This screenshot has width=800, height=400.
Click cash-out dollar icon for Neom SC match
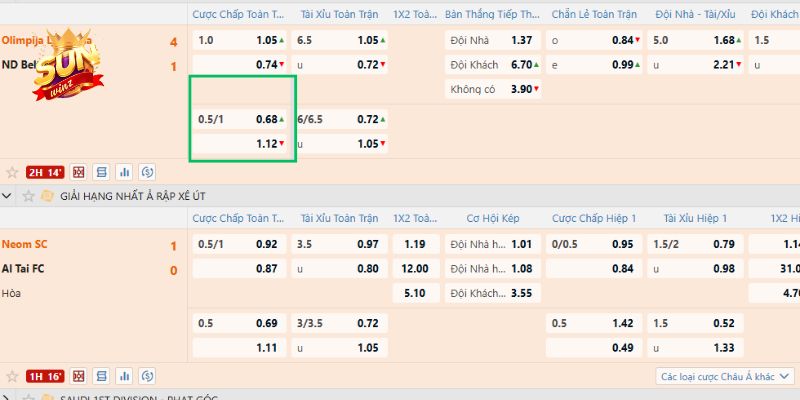point(148,376)
